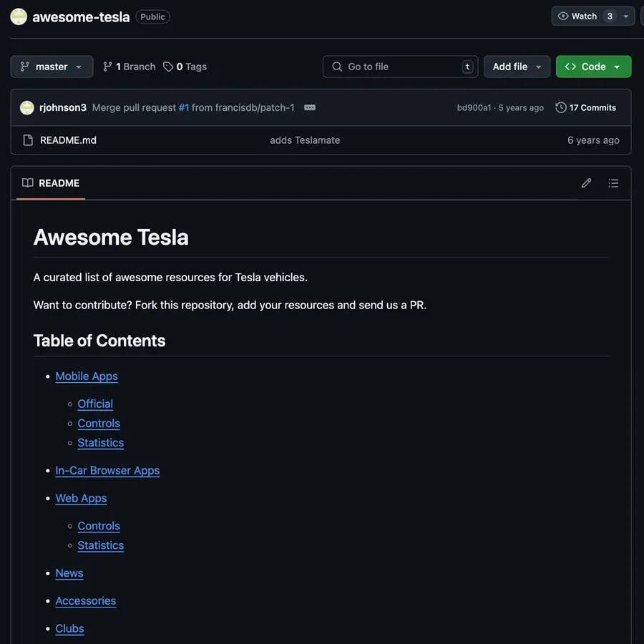Viewport: 644px width, 644px height.
Task: Expand the commit message ellipsis button
Action: coord(310,107)
